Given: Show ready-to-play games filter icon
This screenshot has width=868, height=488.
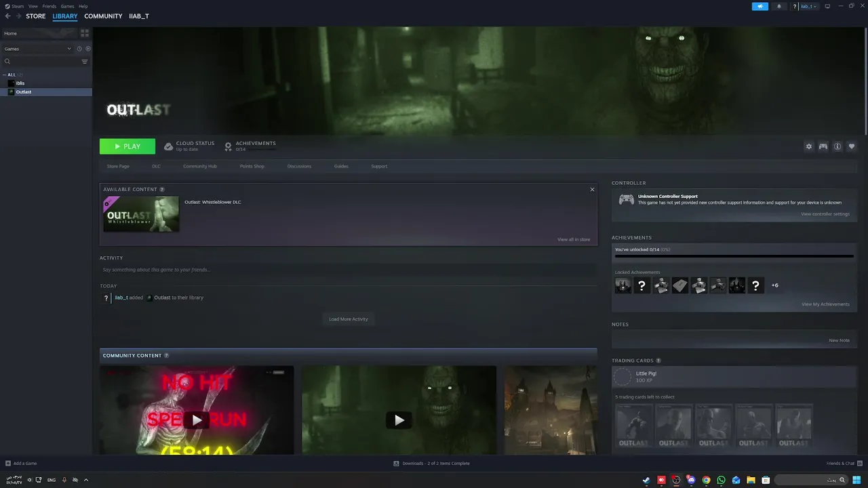Looking at the screenshot, I should pos(88,49).
